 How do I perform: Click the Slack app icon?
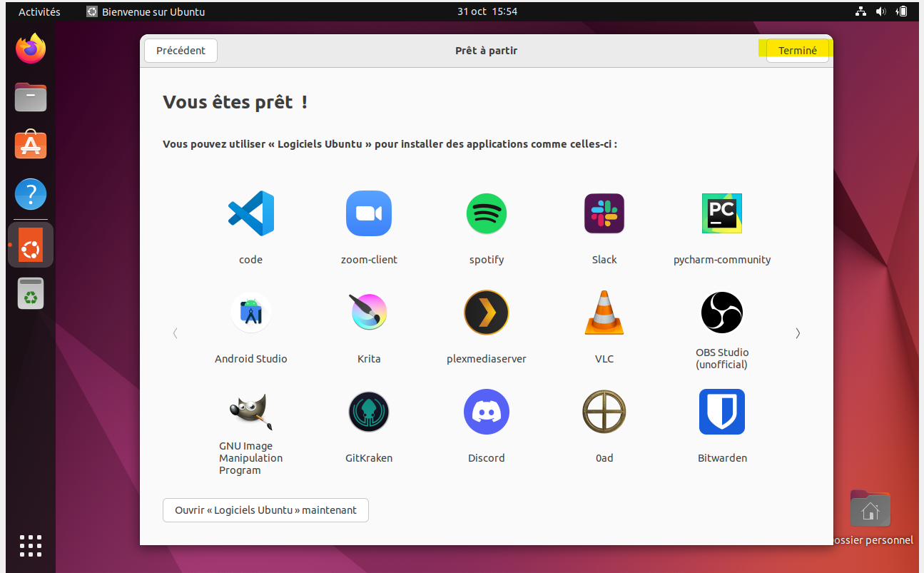(604, 213)
